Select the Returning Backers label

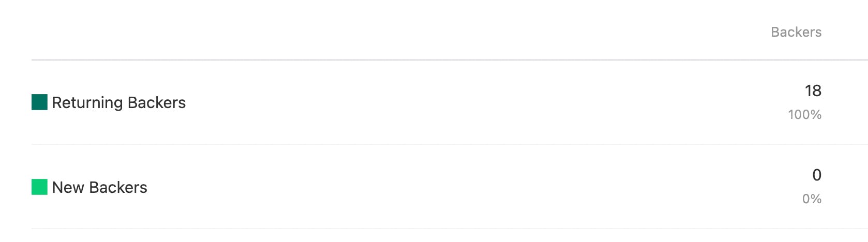(118, 102)
